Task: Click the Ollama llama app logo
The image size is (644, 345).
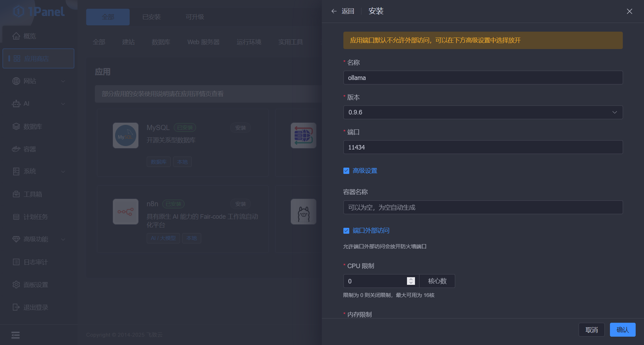Action: tap(303, 211)
